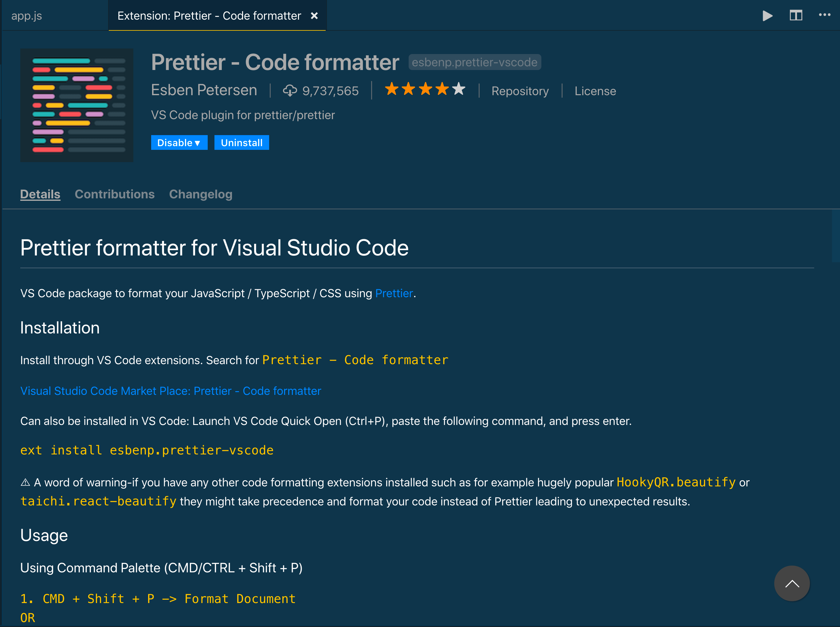Click the Uninstall button
The height and width of the screenshot is (627, 840).
[241, 142]
